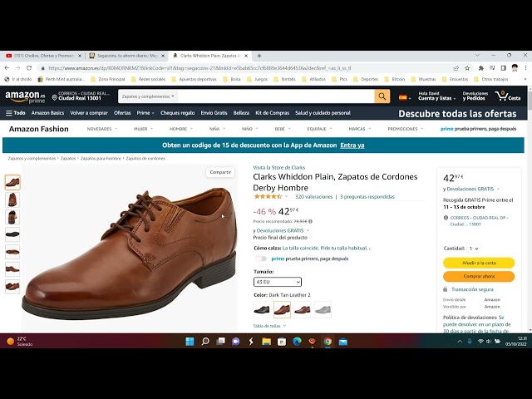532x399 pixels.
Task: Open the taskbar Search icon
Action: tap(205, 342)
